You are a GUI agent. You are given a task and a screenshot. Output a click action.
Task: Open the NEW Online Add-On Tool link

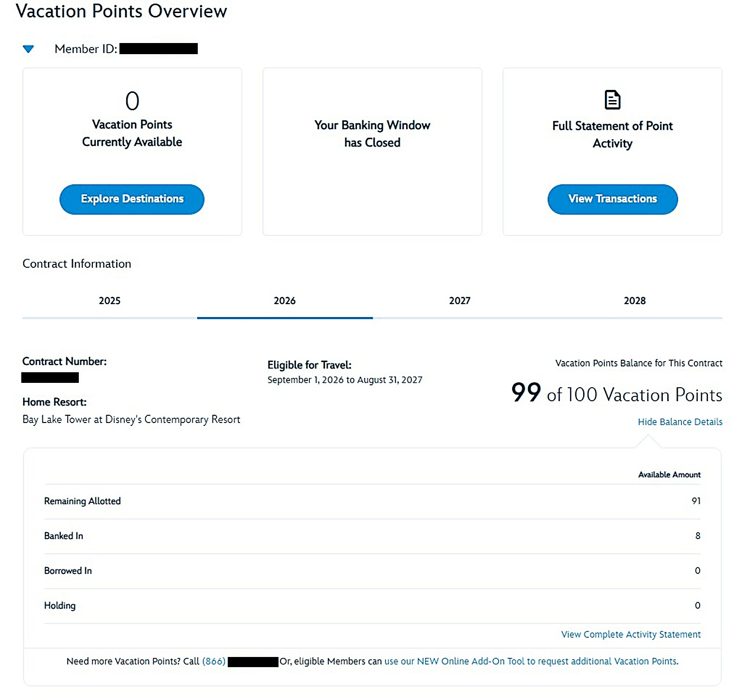pyautogui.click(x=531, y=661)
